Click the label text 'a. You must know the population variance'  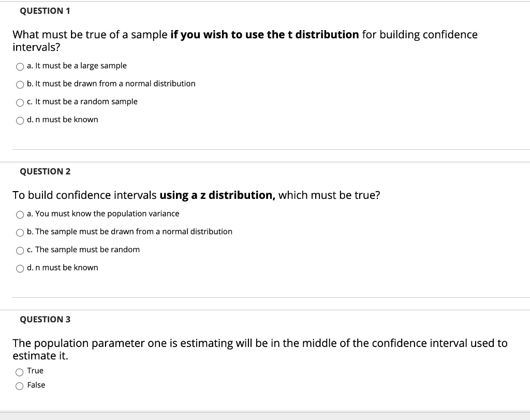coord(103,213)
